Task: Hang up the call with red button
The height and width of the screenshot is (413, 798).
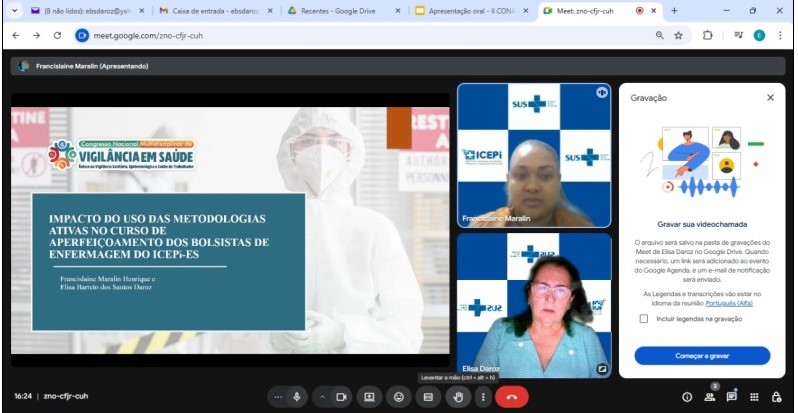Action: tap(512, 397)
